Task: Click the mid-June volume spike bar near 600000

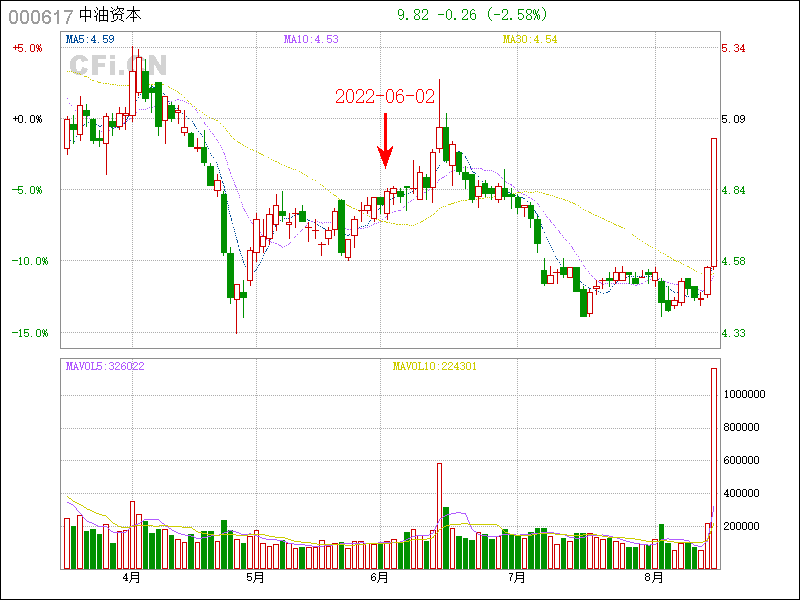Action: [439, 516]
